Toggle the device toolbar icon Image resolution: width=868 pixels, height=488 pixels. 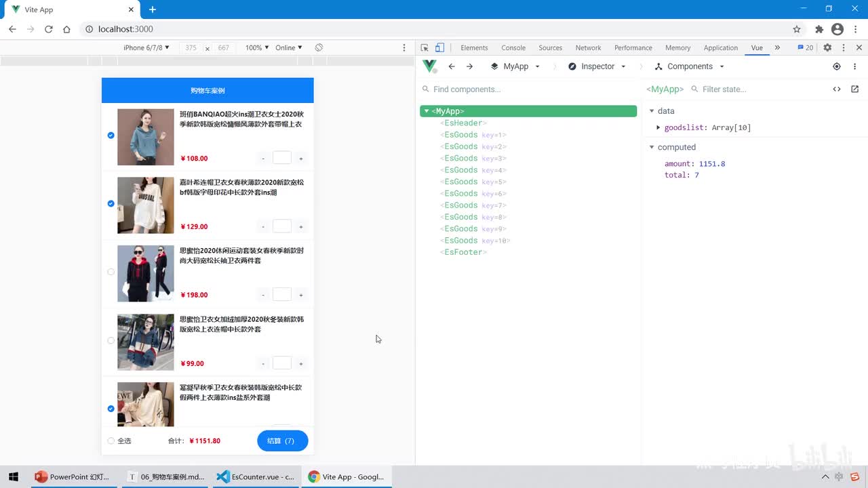pos(439,47)
